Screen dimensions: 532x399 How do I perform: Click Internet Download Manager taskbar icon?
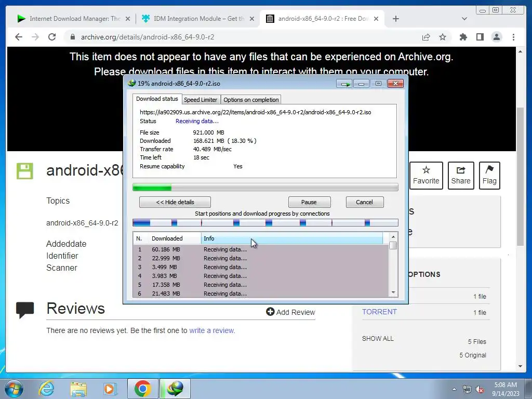(x=175, y=389)
